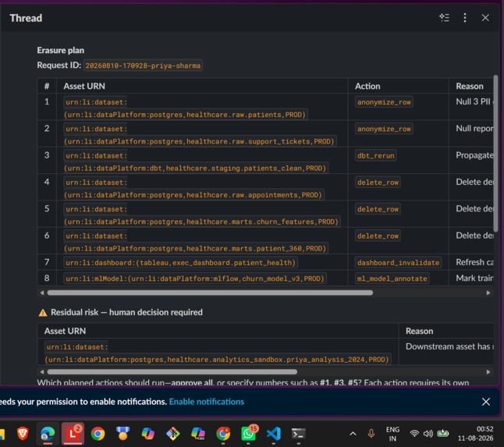Screen dimensions: 504x447
Task: Click the Enable notifications link
Action: [206, 402]
